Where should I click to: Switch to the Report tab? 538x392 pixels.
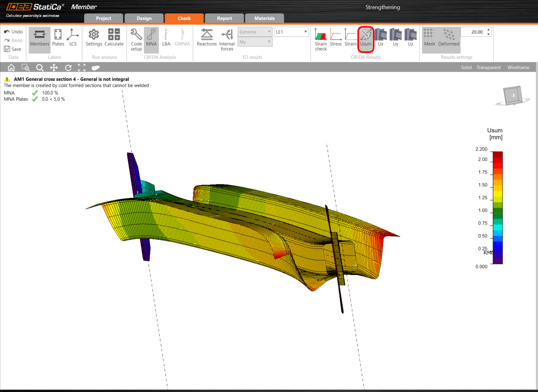(224, 18)
